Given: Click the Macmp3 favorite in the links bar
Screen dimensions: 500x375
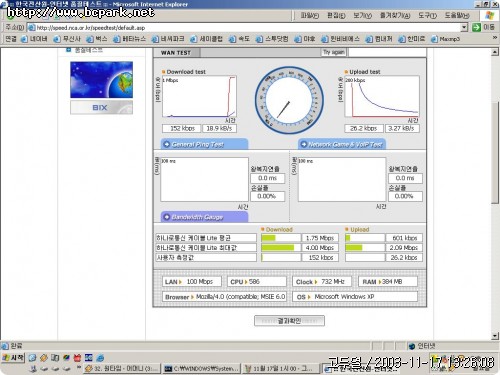Looking at the screenshot, I should (445, 39).
